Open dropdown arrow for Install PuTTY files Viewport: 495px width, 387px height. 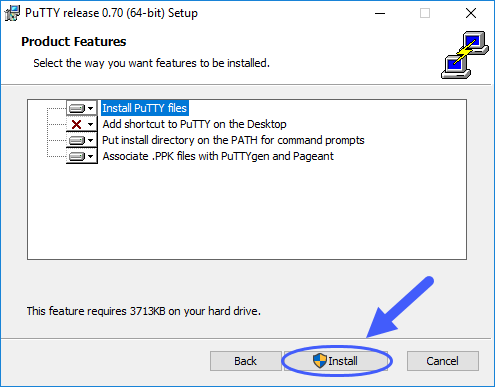(x=90, y=108)
